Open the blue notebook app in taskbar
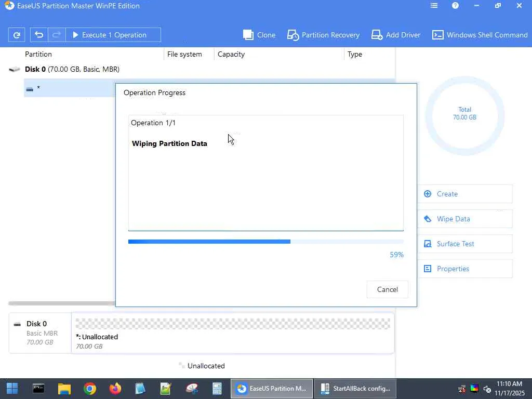Image resolution: width=532 pixels, height=399 pixels. pyautogui.click(x=140, y=389)
